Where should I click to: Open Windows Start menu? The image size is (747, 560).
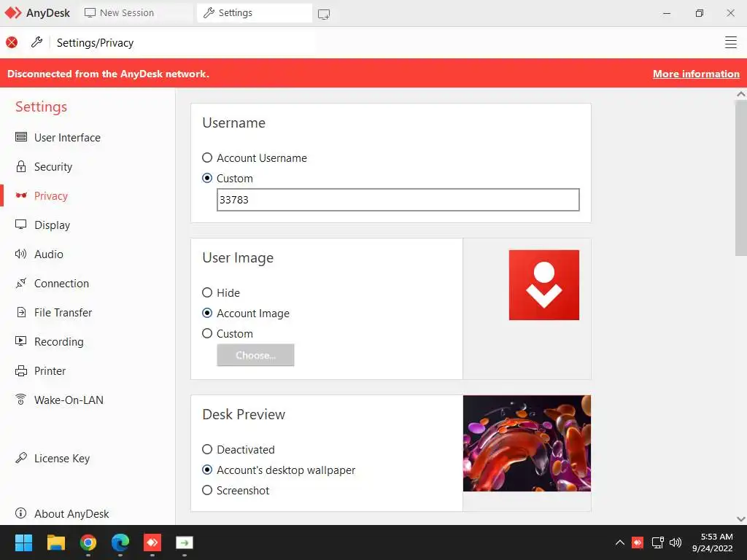coord(23,542)
